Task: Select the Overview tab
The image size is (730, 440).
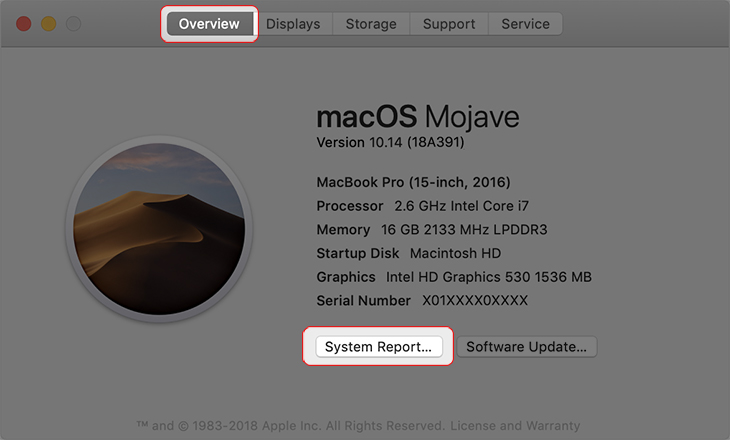Action: (x=209, y=24)
